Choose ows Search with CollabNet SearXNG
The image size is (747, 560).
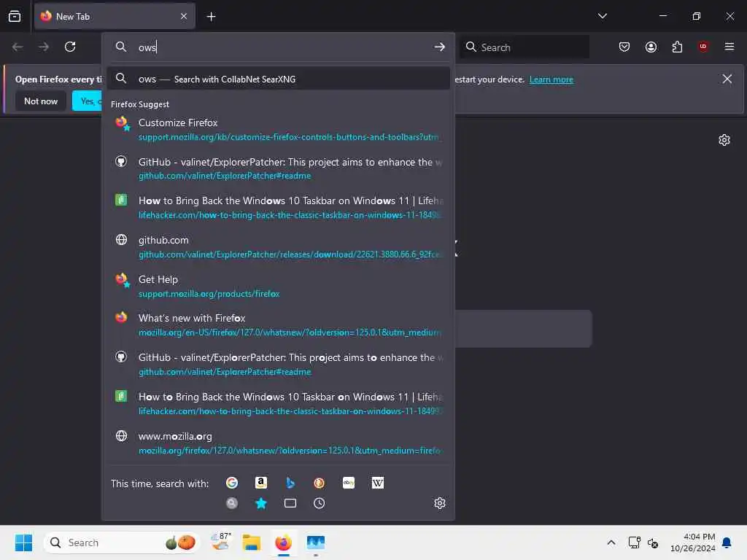(279, 79)
